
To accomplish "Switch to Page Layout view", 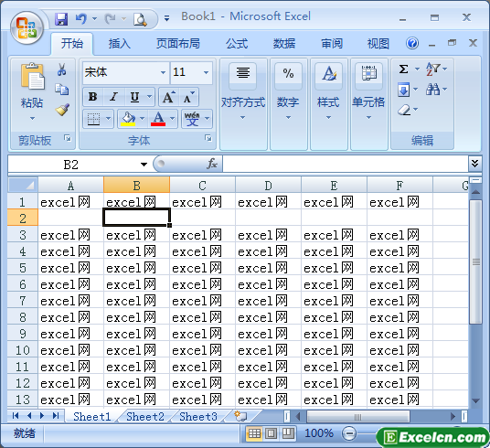I will (x=271, y=433).
